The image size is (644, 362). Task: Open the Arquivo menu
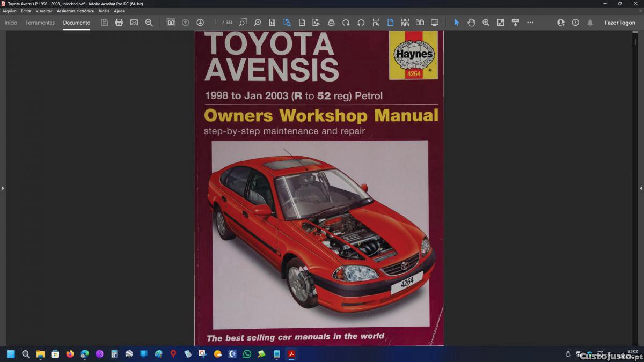point(9,11)
